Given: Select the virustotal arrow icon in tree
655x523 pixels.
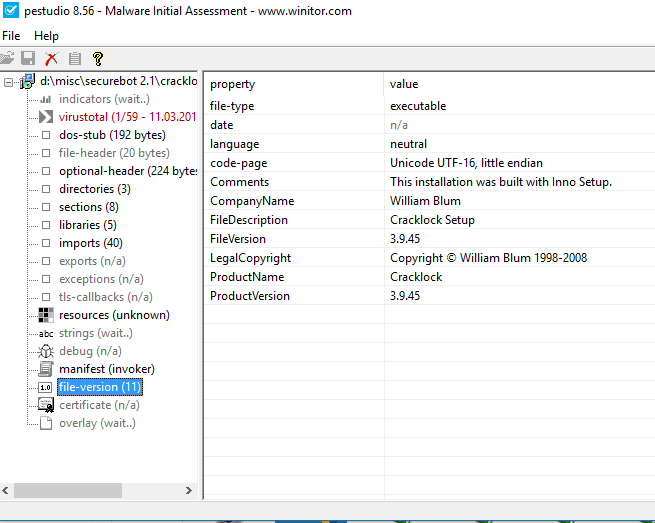Looking at the screenshot, I should click(x=46, y=117).
